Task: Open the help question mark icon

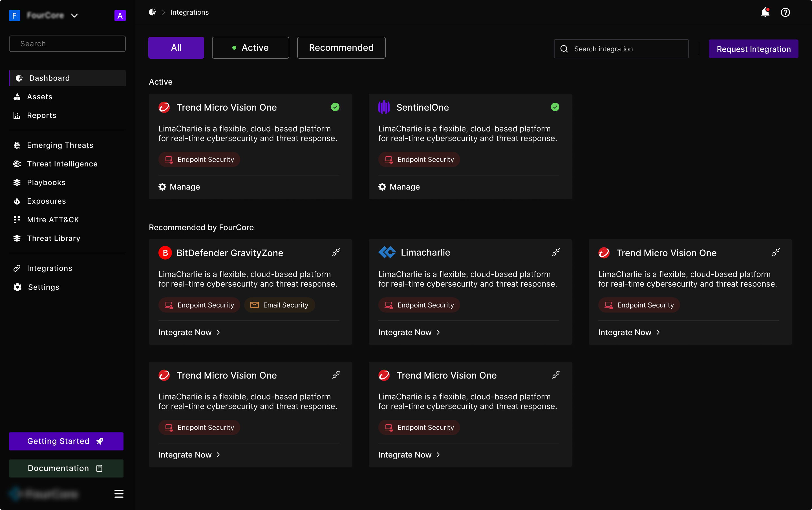Action: [785, 12]
